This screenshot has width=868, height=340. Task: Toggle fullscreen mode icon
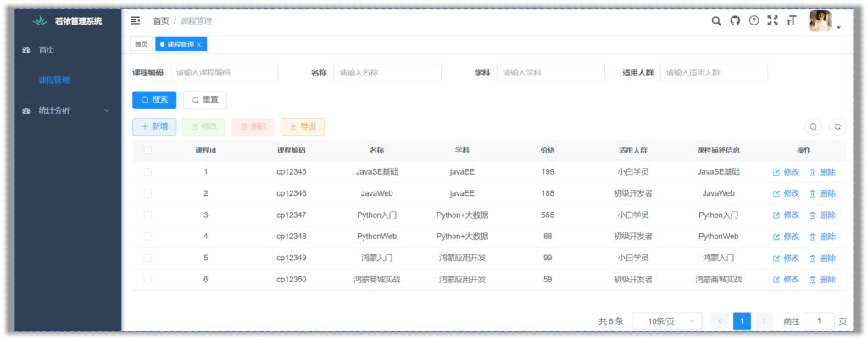pos(772,20)
